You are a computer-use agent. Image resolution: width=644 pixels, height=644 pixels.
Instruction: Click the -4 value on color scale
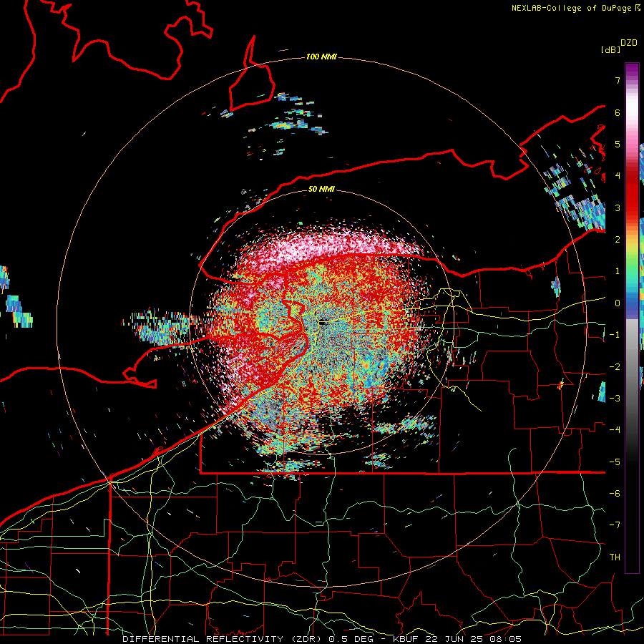pyautogui.click(x=615, y=430)
